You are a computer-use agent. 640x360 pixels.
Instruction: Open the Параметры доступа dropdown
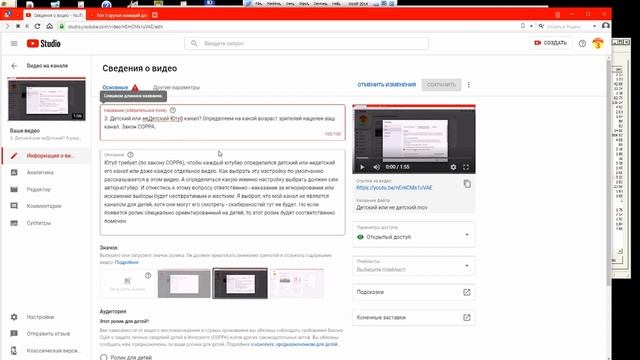[x=413, y=234]
